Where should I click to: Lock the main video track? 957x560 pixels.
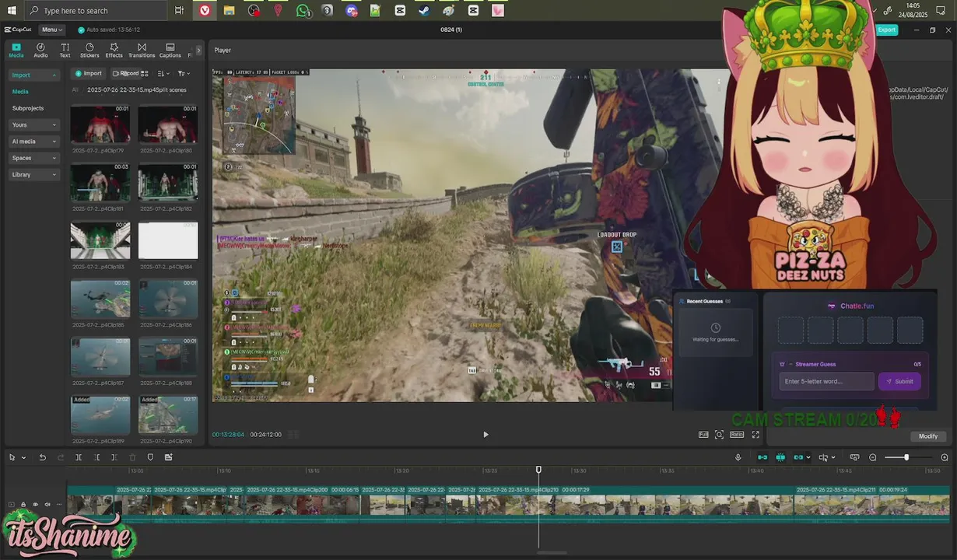tap(23, 505)
